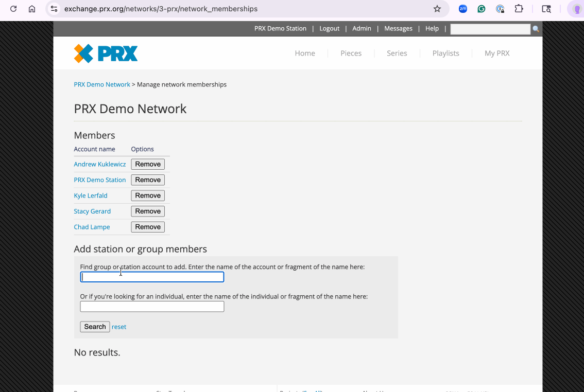Click the magnifier search icon in top bar
The image size is (584, 392).
536,29
